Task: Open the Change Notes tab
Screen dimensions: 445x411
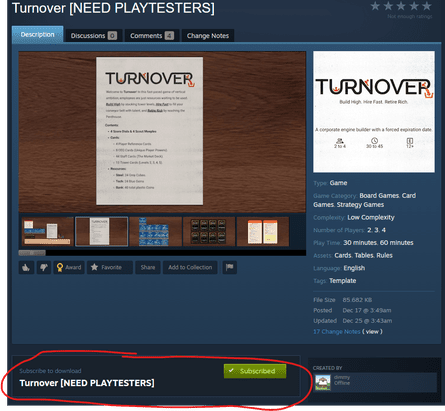Action: (208, 36)
